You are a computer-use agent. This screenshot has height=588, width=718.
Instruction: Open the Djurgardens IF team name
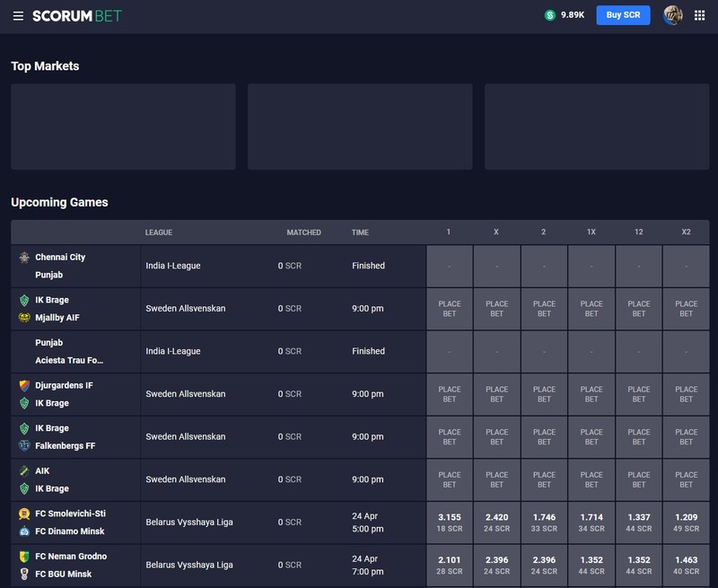(x=64, y=386)
